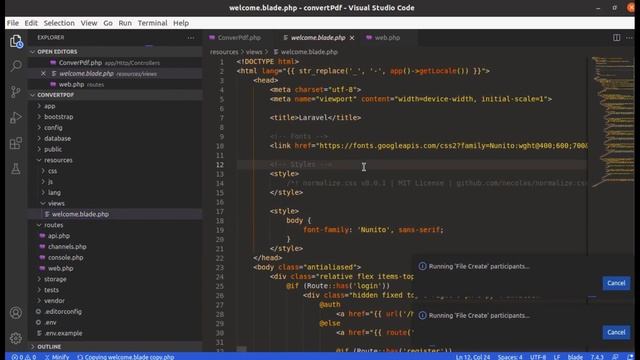
Task: Click the Minify status bar item
Action: click(x=57, y=357)
